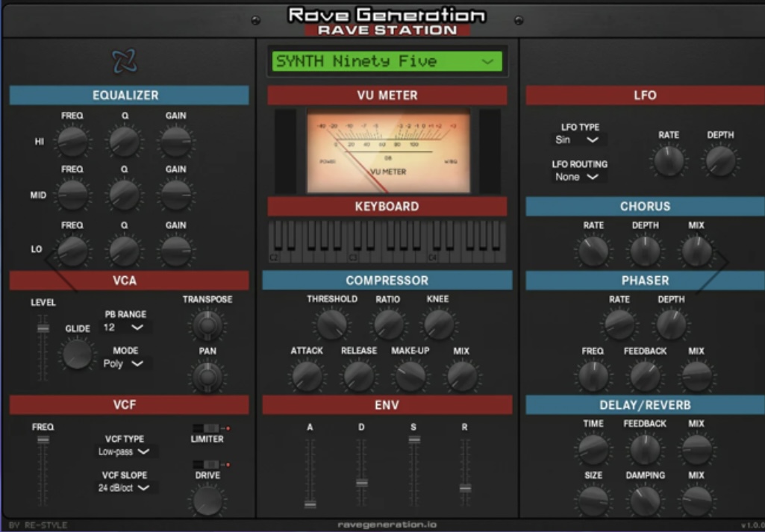Click the VCA GLIDE knob
The width and height of the screenshot is (765, 532).
[77, 354]
